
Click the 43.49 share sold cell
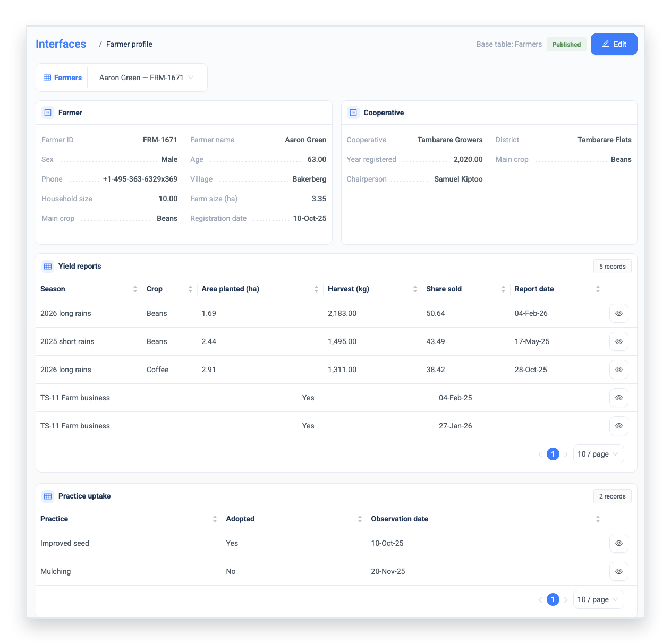click(436, 341)
